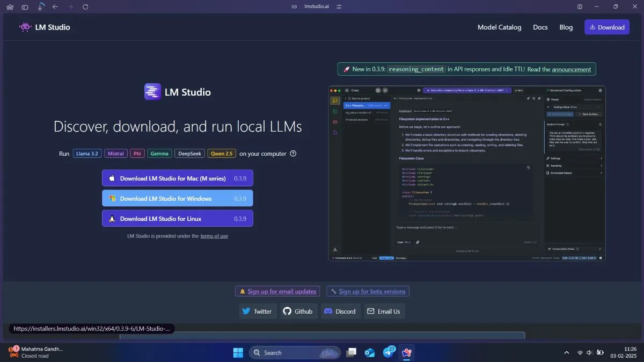
Task: Open the browser downloads icon
Action: pos(41,7)
